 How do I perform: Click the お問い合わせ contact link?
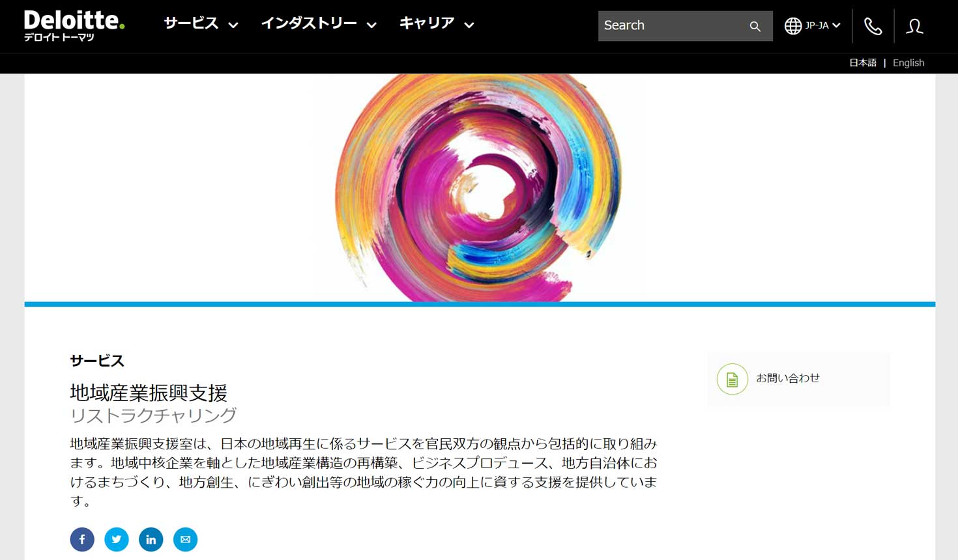(788, 378)
